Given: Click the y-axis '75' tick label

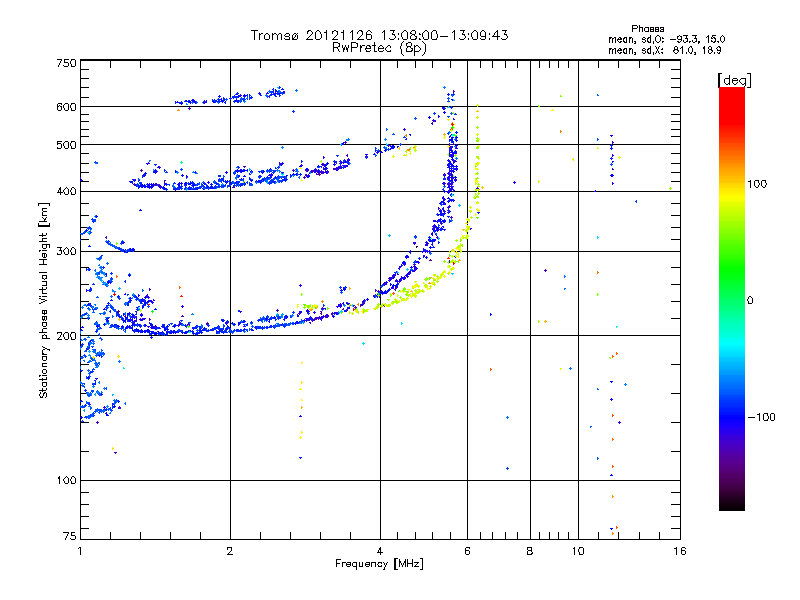Looking at the screenshot, I should click(70, 536).
